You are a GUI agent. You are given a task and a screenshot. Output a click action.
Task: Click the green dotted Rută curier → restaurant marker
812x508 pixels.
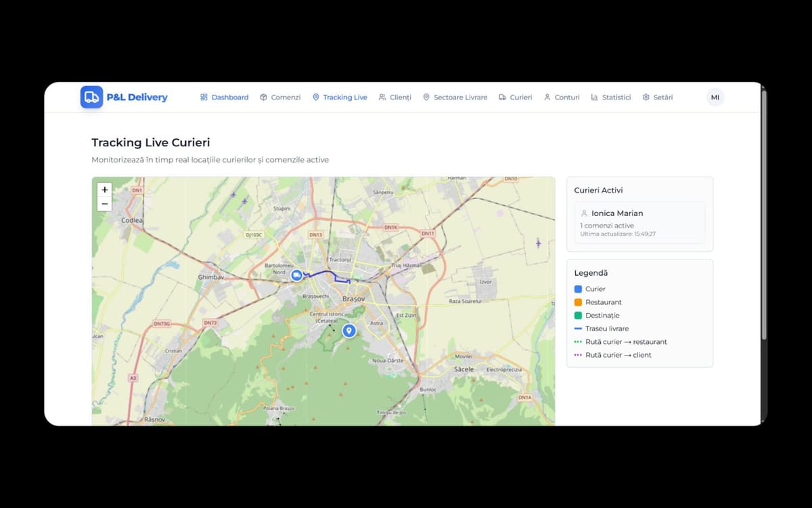(x=578, y=342)
